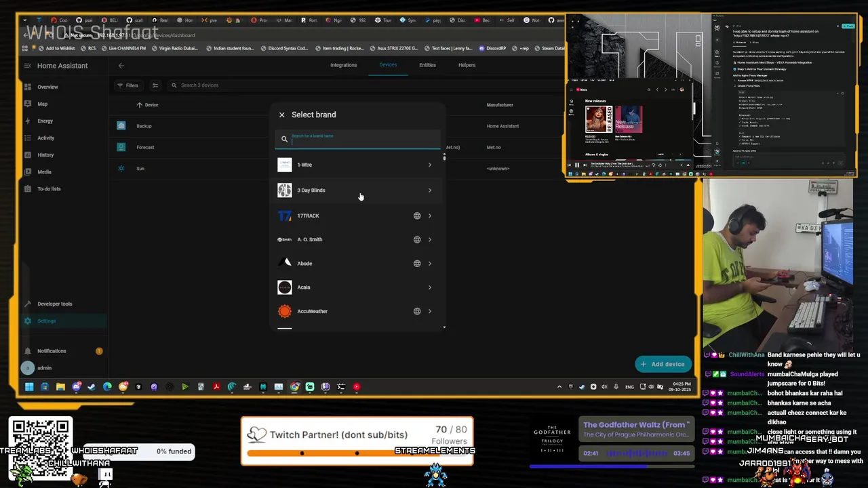This screenshot has width=868, height=488.
Task: Click the 17TRACK cloud globe icon
Action: pos(417,216)
